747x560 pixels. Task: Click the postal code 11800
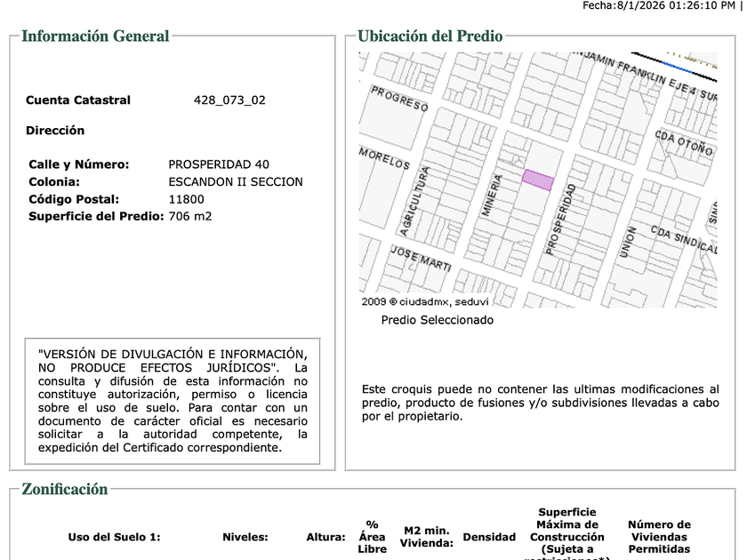tap(186, 199)
